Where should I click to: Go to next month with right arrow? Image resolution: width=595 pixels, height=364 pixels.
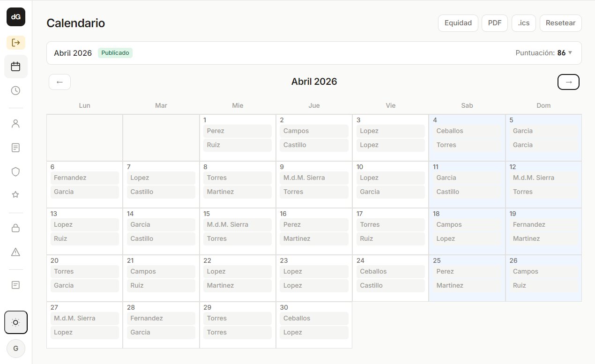[568, 82]
